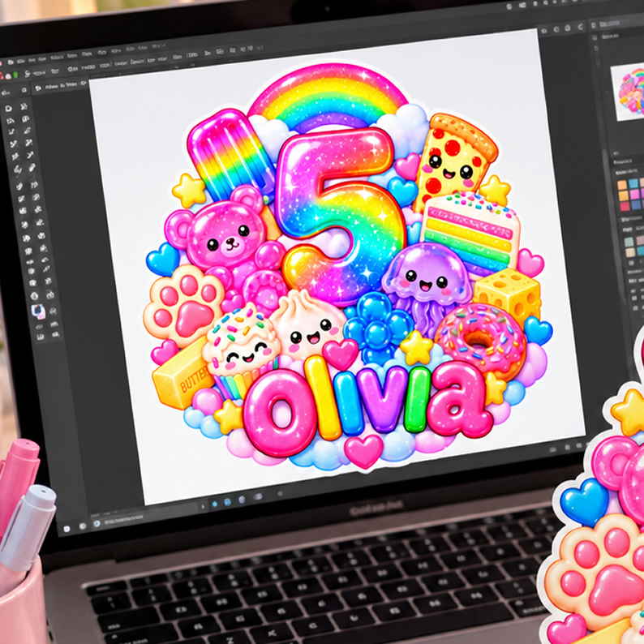Click the pink Olivia lettering on the canvas
Image resolution: width=644 pixels, height=644 pixels.
click(x=368, y=406)
